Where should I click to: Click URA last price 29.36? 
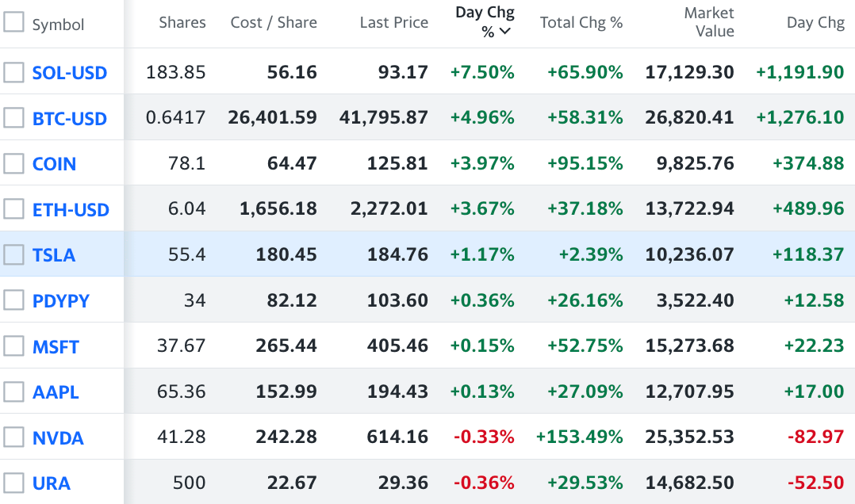[403, 482]
